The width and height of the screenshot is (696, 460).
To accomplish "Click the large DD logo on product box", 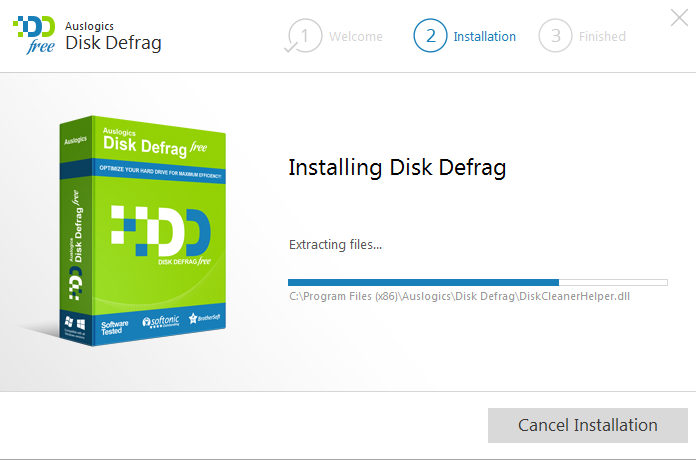I will [160, 230].
